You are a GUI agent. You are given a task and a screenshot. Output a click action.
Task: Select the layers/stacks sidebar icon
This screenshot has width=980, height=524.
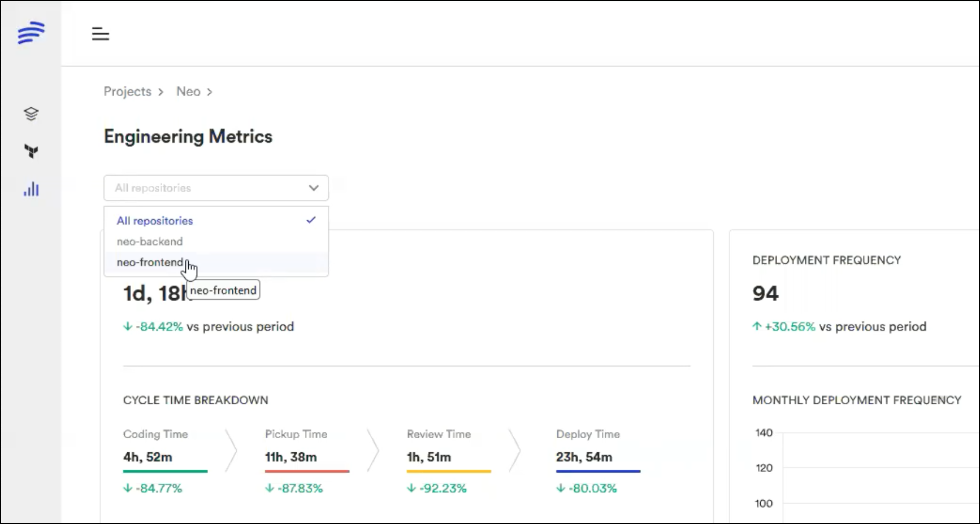point(31,113)
